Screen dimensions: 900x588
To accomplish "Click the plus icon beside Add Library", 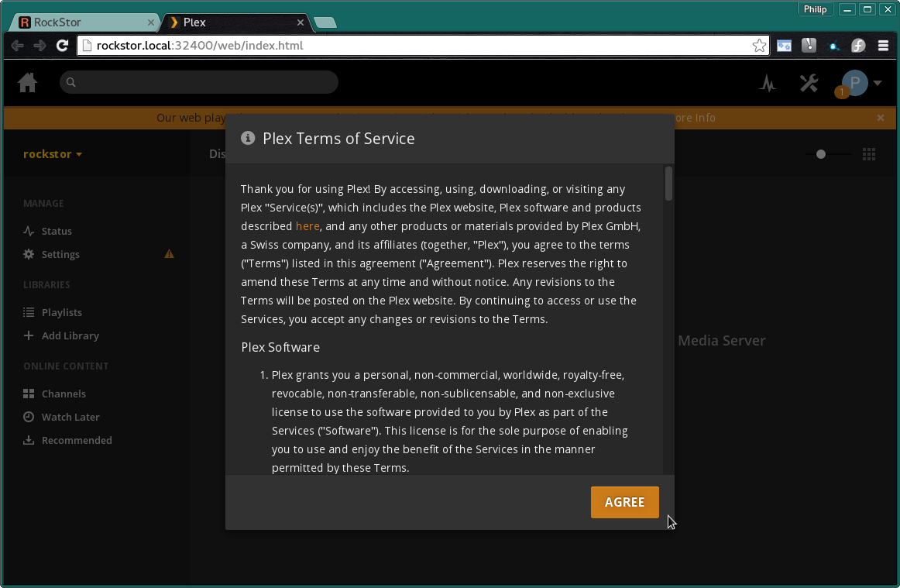I will point(29,335).
